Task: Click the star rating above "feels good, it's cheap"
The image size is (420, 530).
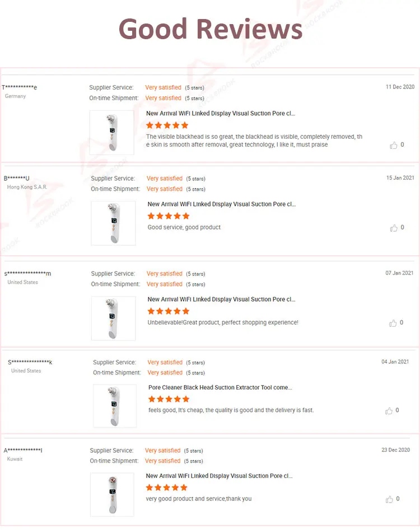Action: pos(169,399)
